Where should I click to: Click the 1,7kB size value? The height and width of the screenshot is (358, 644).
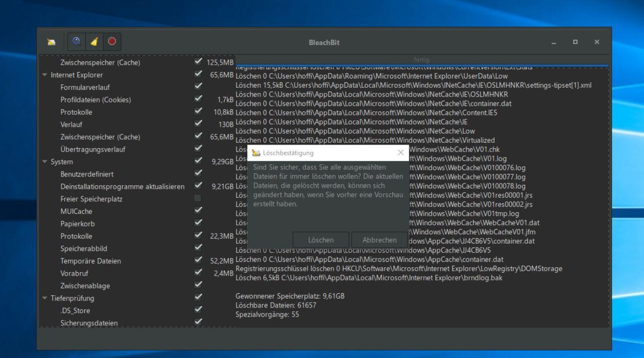tap(225, 100)
